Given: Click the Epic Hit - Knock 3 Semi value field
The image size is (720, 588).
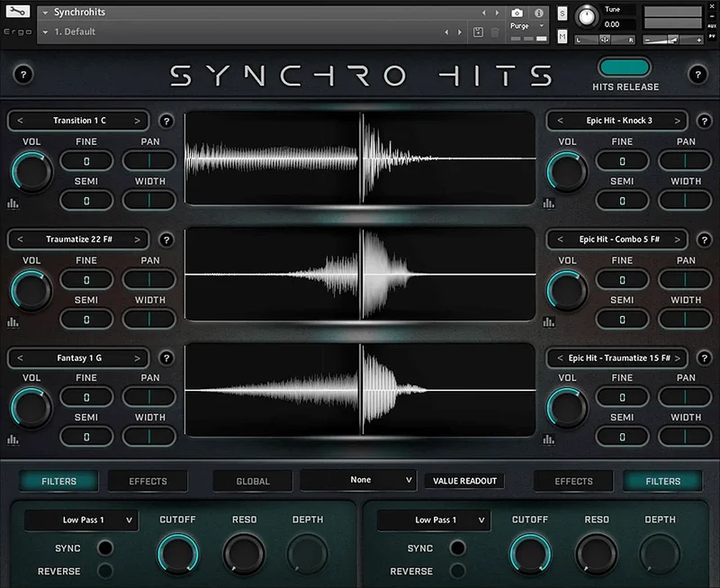Looking at the screenshot, I should click(x=622, y=201).
